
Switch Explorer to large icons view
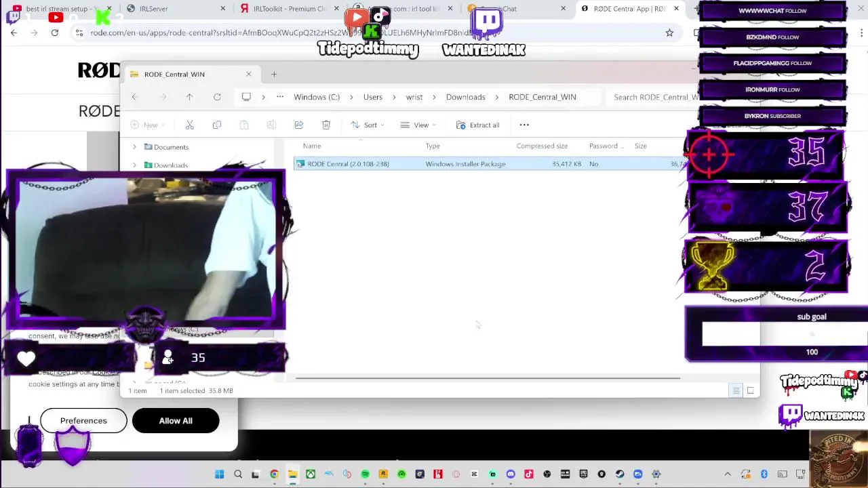pyautogui.click(x=751, y=390)
